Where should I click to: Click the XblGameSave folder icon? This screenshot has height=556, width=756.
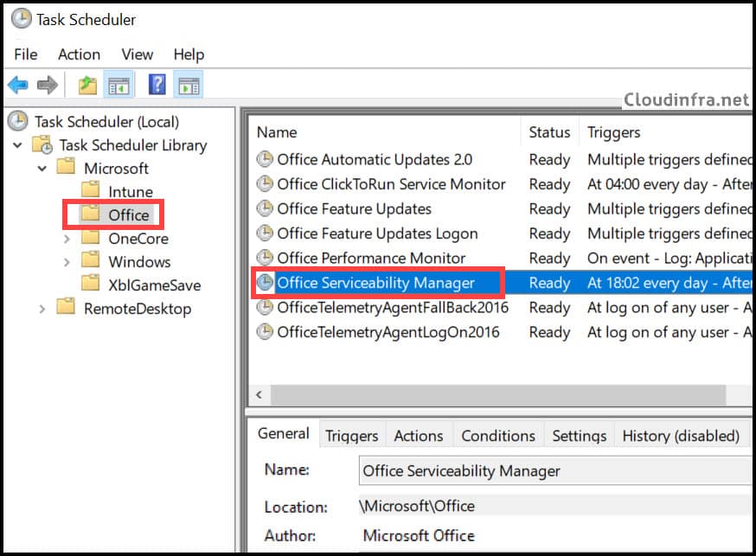point(90,283)
